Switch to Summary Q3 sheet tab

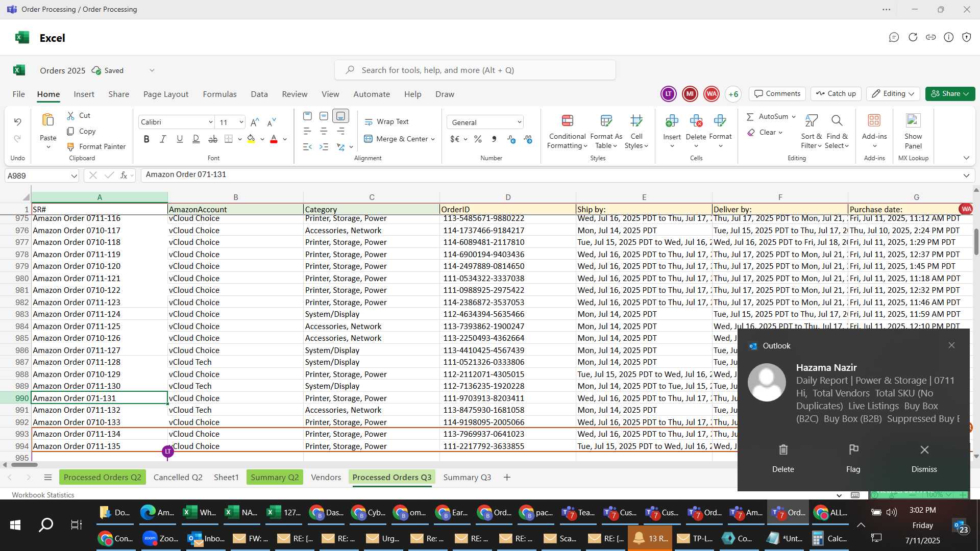(x=467, y=477)
